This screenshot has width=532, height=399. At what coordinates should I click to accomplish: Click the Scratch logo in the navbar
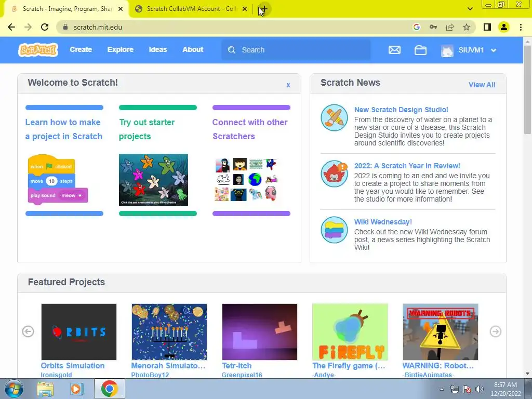(x=38, y=50)
